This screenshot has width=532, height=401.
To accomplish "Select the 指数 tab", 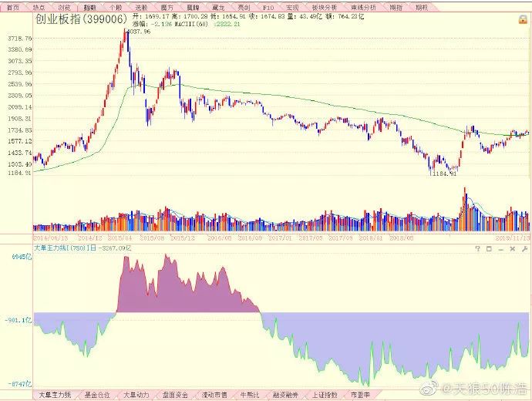I will point(90,7).
